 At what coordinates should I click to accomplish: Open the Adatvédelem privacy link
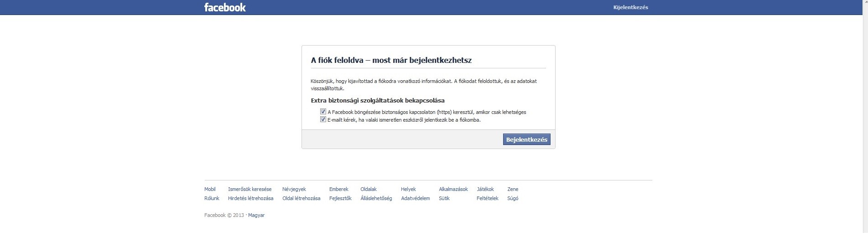pos(415,198)
